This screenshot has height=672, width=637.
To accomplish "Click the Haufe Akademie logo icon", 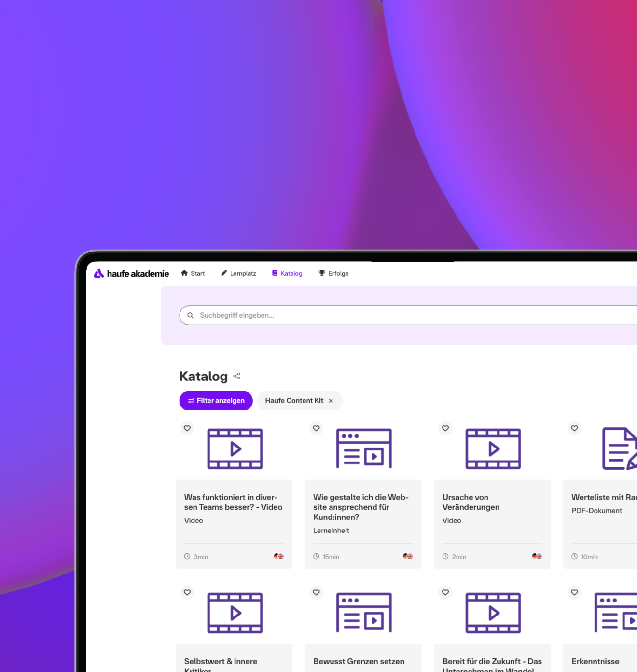I will [98, 273].
